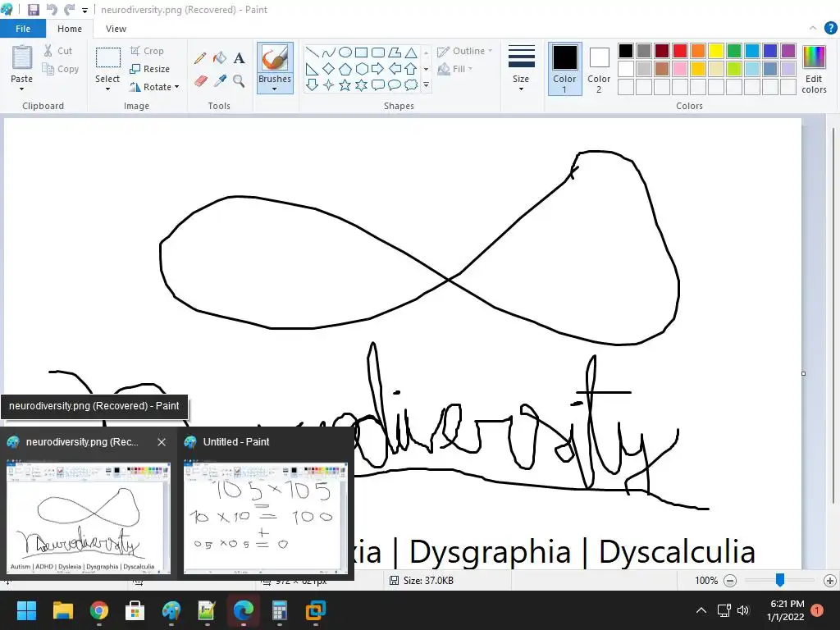This screenshot has height=630, width=840.
Task: Open the Untitled - Paint thumbnail preview
Action: [266, 518]
